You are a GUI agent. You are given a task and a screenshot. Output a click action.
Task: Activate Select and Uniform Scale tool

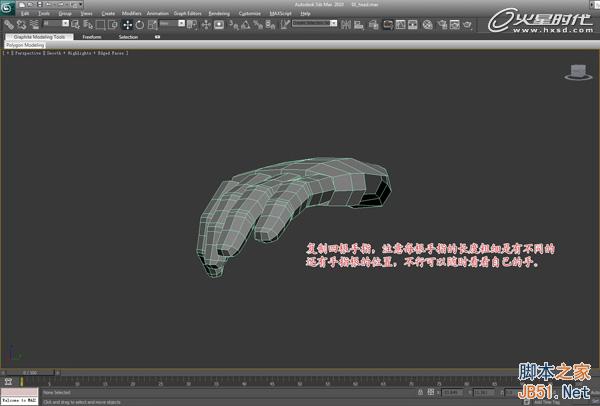[152, 25]
